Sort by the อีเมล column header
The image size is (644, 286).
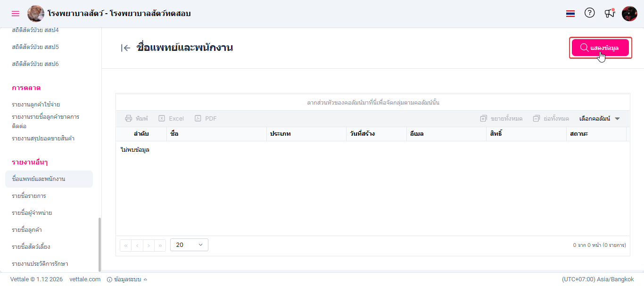[446, 134]
